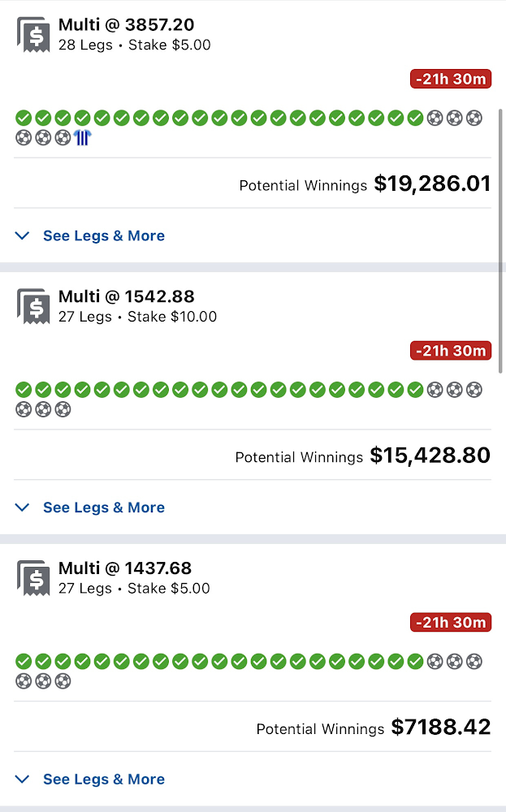The width and height of the screenshot is (506, 812).
Task: Expand legs chevron for Multi @ 1542.88
Action: pos(24,508)
